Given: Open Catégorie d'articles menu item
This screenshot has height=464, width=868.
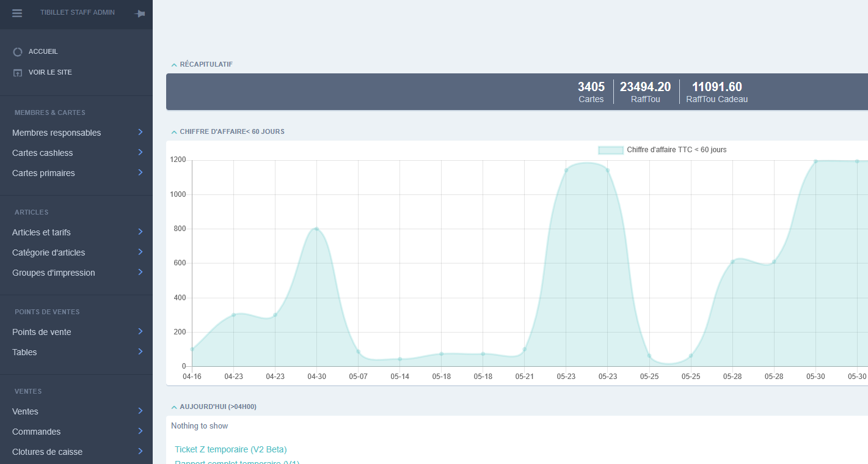Looking at the screenshot, I should (49, 252).
